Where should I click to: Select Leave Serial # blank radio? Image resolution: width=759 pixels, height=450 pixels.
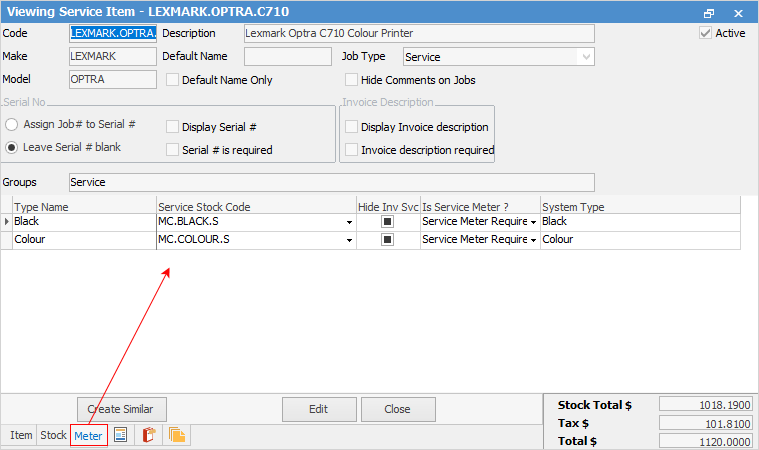(12, 147)
